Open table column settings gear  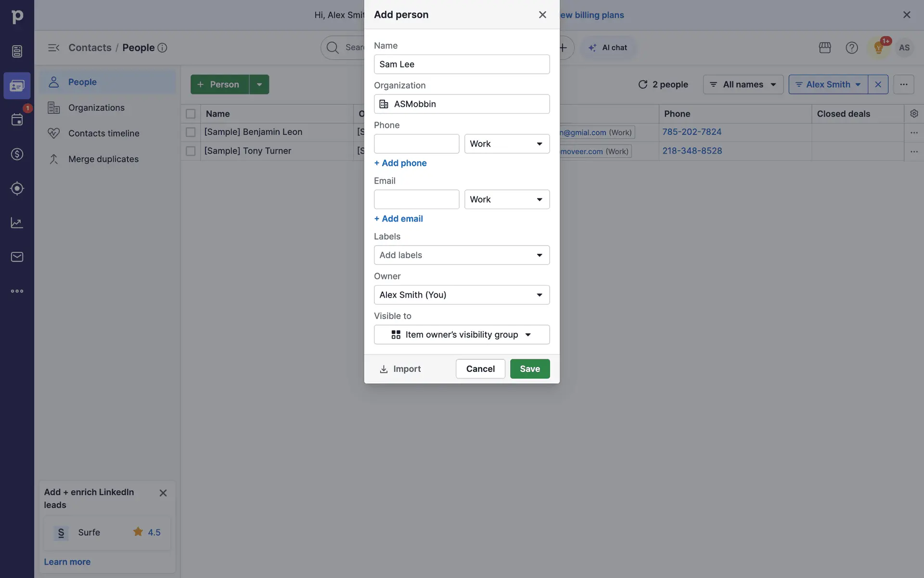914,114
